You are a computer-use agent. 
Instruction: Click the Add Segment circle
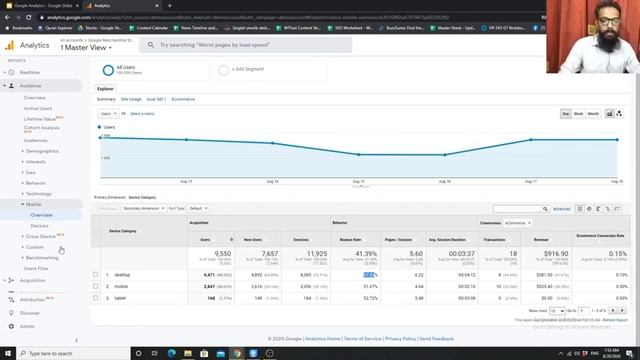point(223,70)
